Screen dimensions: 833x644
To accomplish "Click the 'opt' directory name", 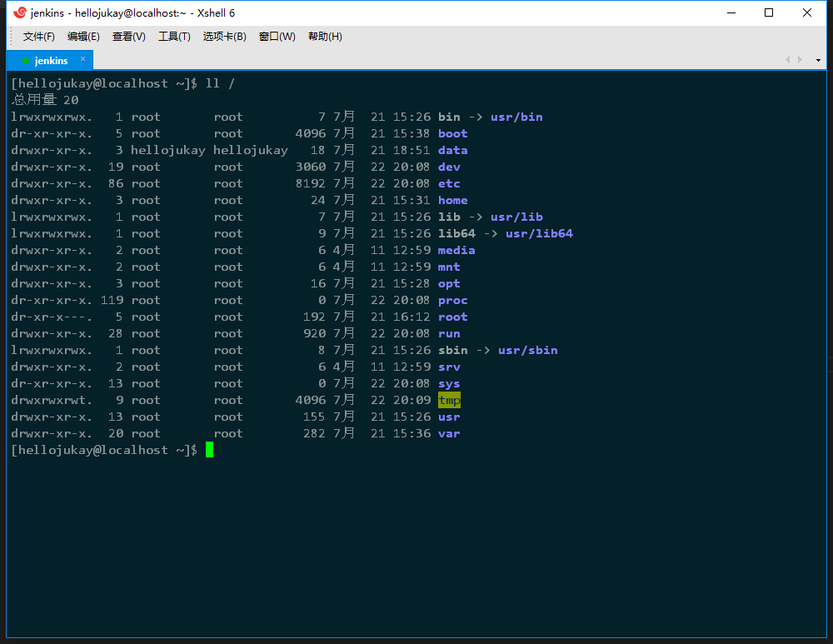I will tap(449, 284).
